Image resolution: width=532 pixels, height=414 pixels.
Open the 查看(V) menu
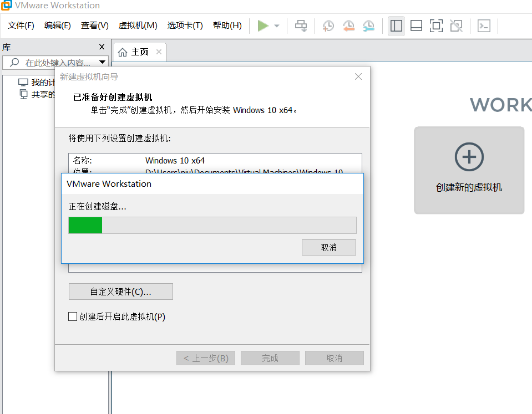[95, 25]
